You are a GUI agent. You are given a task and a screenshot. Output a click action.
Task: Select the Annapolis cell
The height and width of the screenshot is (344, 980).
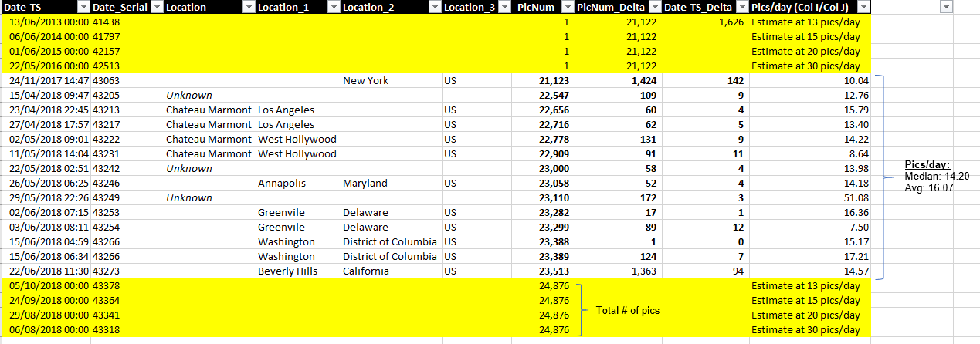298,184
